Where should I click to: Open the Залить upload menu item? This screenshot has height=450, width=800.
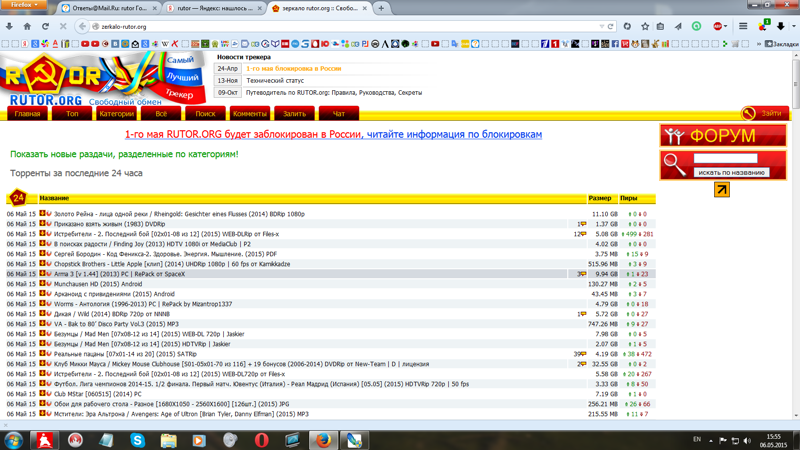click(294, 113)
